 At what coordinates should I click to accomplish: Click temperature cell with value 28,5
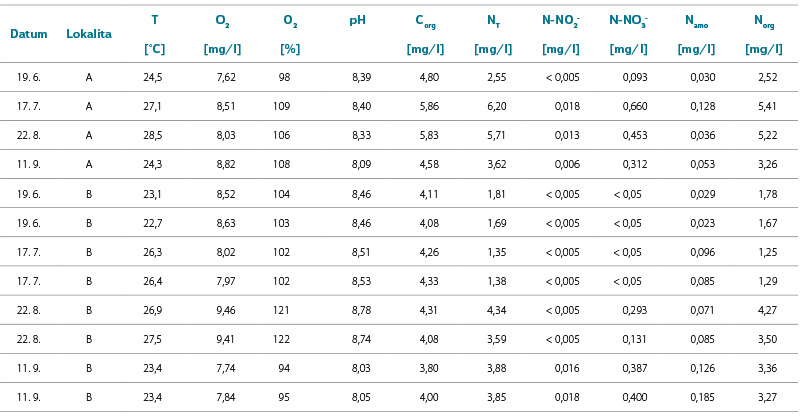click(153, 135)
